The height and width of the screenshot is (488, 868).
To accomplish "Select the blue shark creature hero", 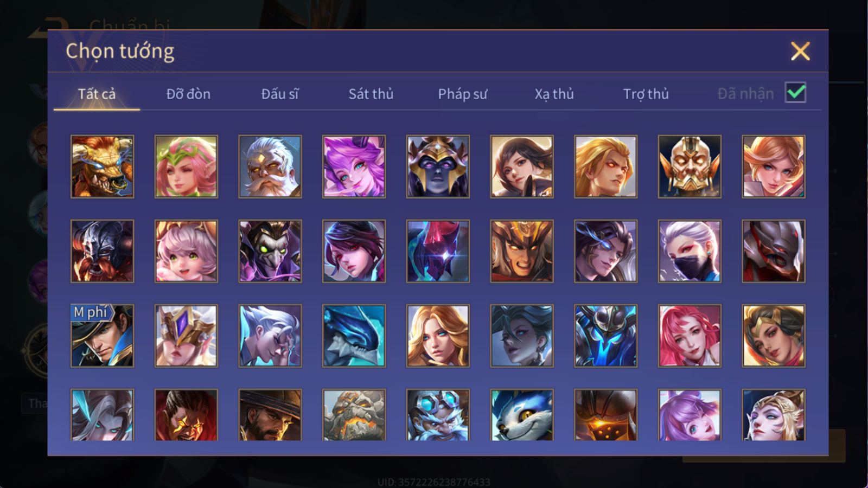I will (354, 336).
